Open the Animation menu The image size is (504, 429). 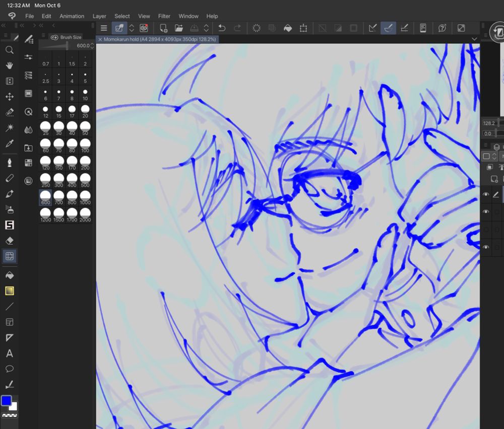tap(72, 16)
